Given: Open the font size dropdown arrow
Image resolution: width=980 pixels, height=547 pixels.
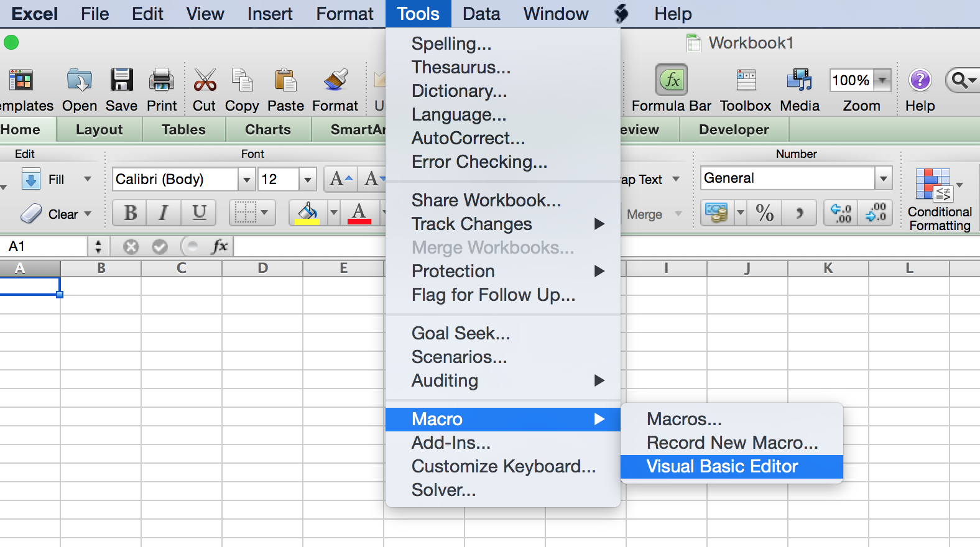Looking at the screenshot, I should click(307, 180).
